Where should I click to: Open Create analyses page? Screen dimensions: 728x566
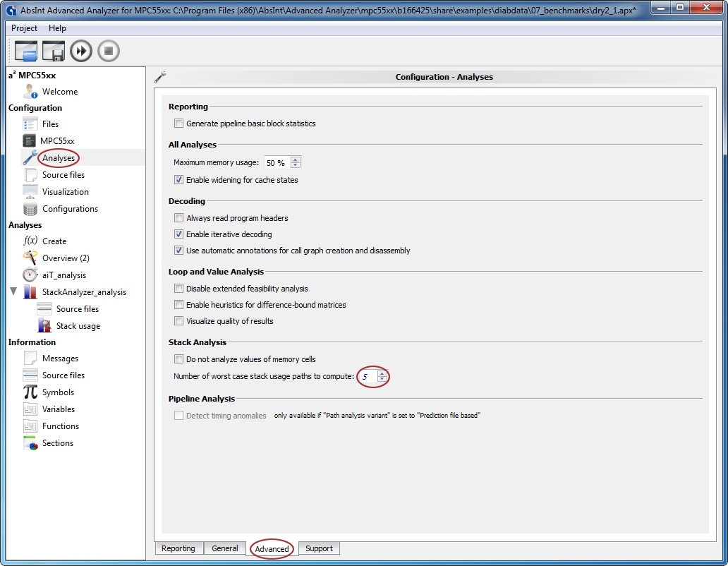pyautogui.click(x=54, y=241)
